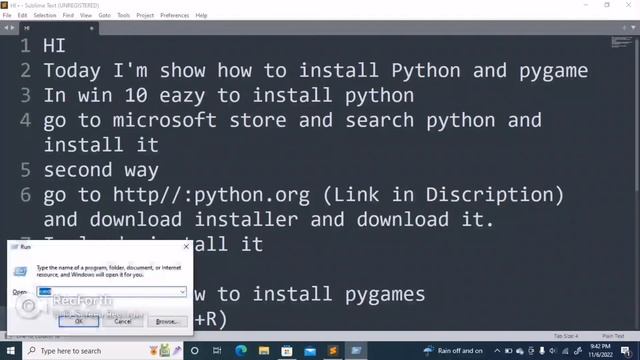
Task: Open the Goto menu
Action: [x=104, y=15]
